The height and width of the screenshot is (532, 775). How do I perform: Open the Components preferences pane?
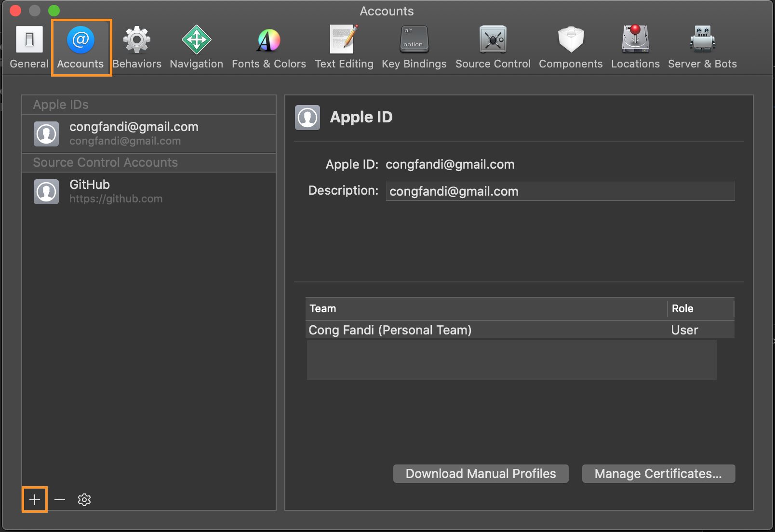571,47
